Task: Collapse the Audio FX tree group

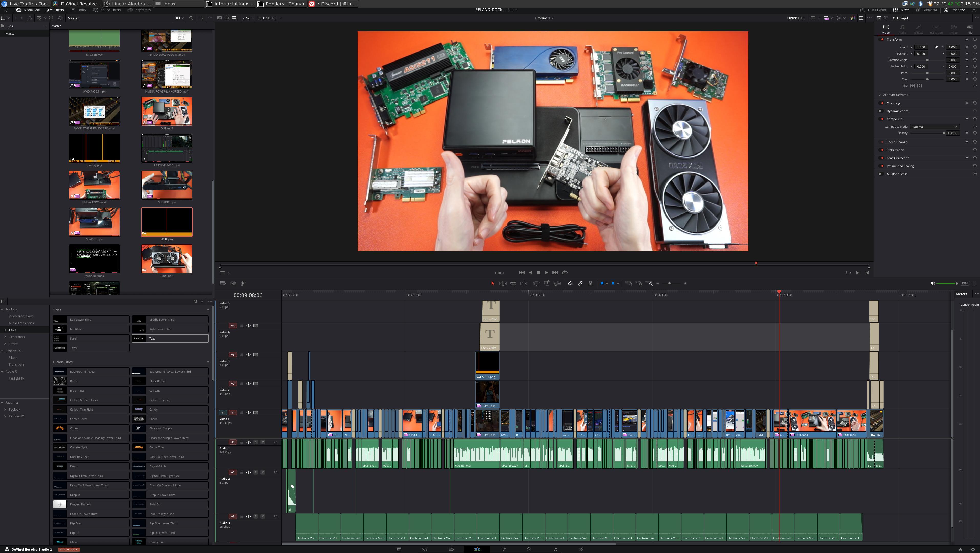Action: (2, 372)
